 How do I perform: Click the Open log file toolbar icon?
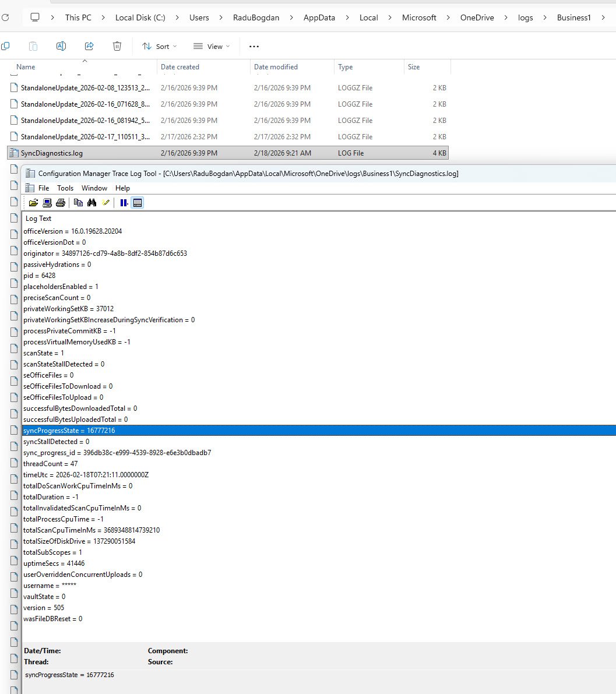(33, 203)
